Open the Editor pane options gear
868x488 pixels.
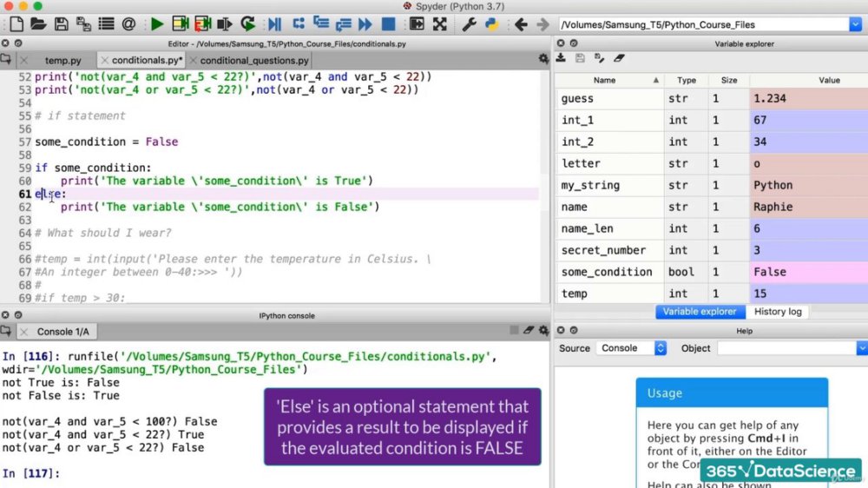[x=543, y=59]
